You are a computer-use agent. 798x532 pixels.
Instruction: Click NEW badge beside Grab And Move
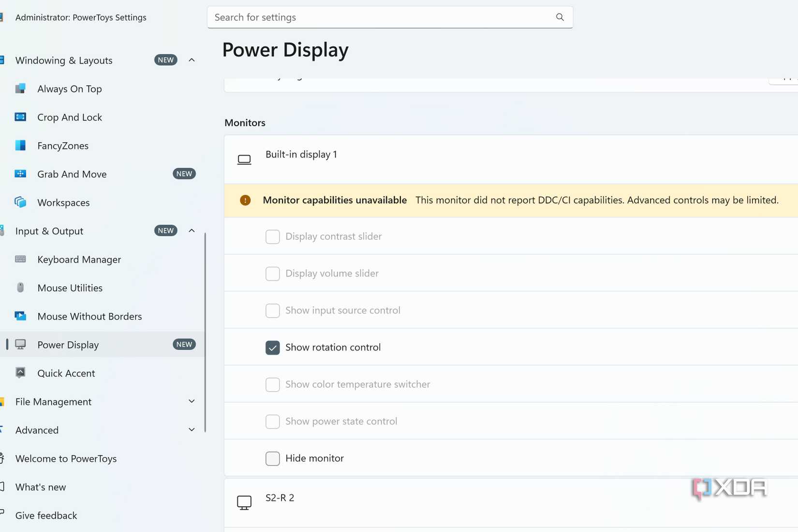pos(184,174)
